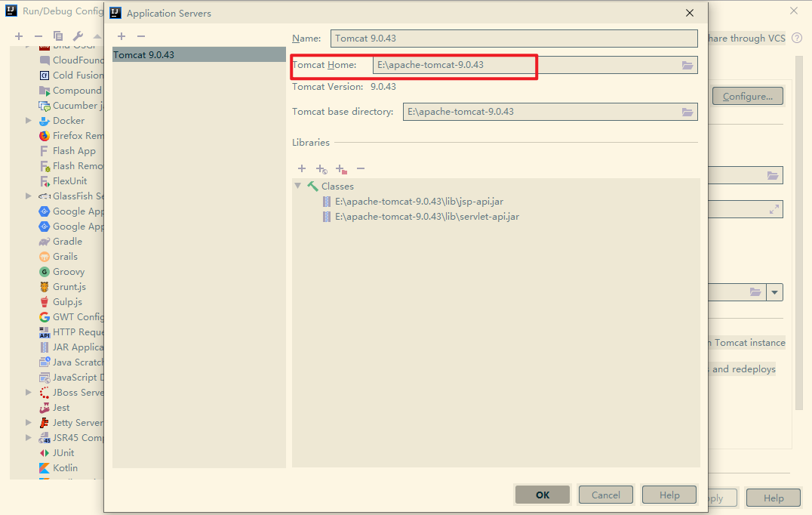Expand the Docker tree node
The width and height of the screenshot is (812, 515).
(x=29, y=121)
